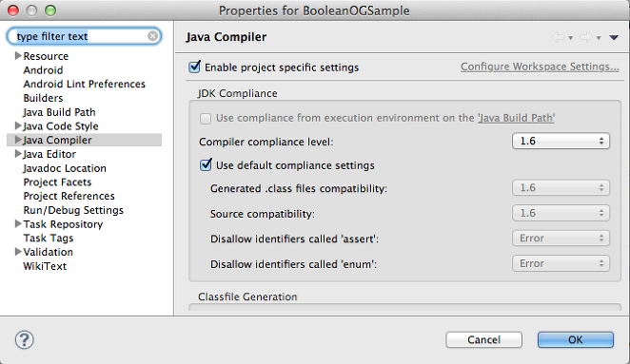Image resolution: width=630 pixels, height=364 pixels.
Task: Click the back navigation arrow icon
Action: pyautogui.click(x=558, y=37)
